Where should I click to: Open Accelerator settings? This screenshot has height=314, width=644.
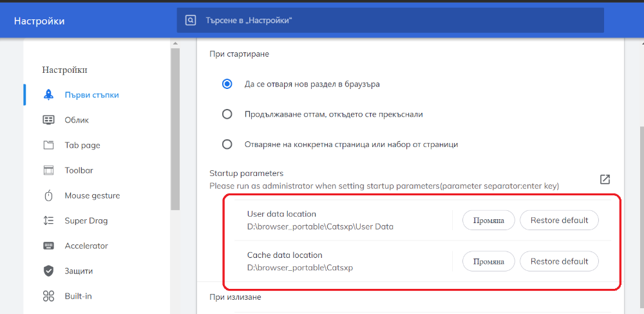(x=86, y=246)
